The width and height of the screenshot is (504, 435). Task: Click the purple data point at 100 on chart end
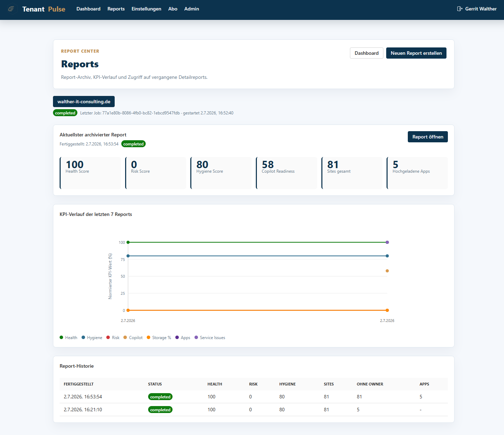point(387,242)
